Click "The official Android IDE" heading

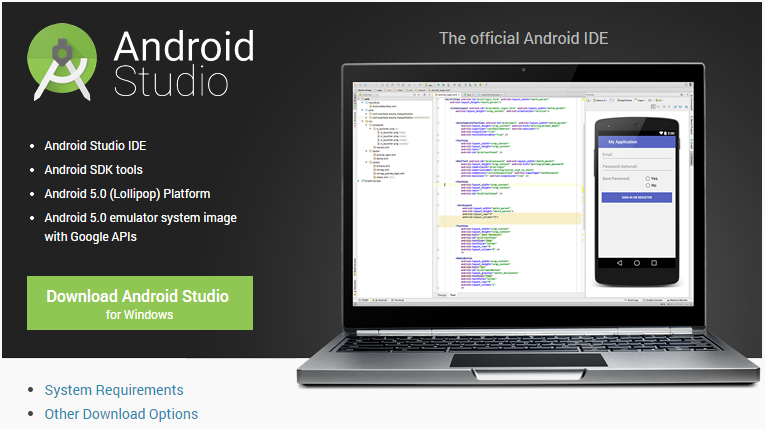(x=523, y=39)
